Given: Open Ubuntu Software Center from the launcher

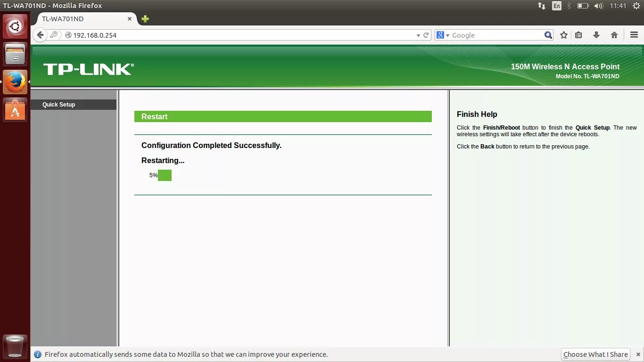Looking at the screenshot, I should point(15,110).
